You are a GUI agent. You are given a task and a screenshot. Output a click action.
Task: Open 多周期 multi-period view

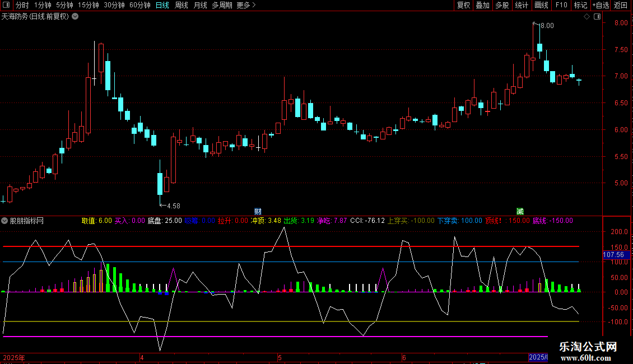[x=222, y=5]
